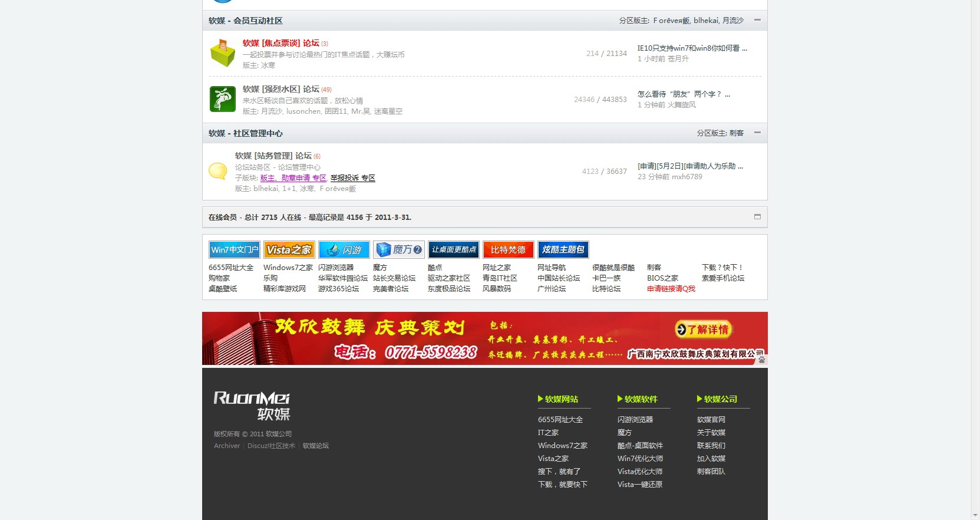This screenshot has height=520, width=980.
Task: Click the scrollbar down arrow
Action: coord(975,515)
